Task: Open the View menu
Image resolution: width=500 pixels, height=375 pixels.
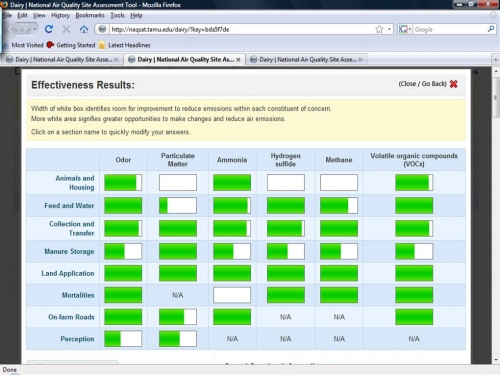Action: pos(39,15)
